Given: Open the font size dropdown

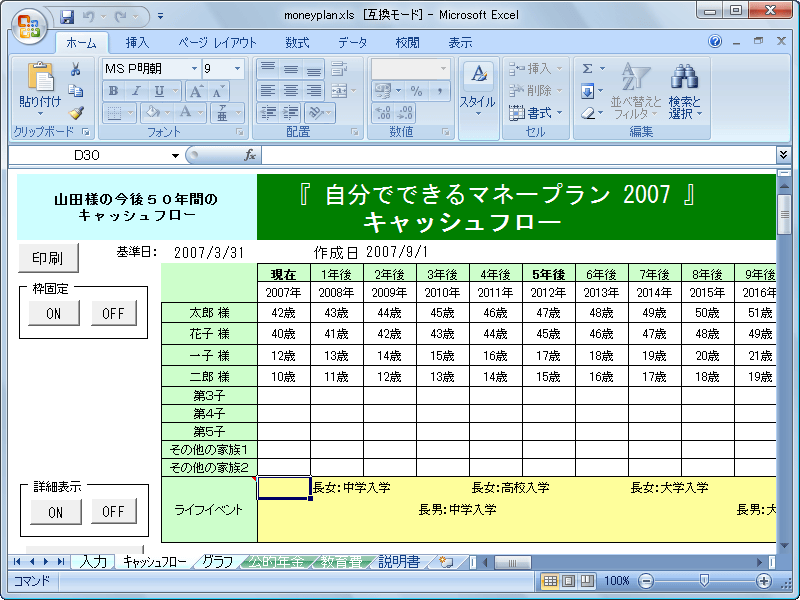Looking at the screenshot, I should point(237,68).
